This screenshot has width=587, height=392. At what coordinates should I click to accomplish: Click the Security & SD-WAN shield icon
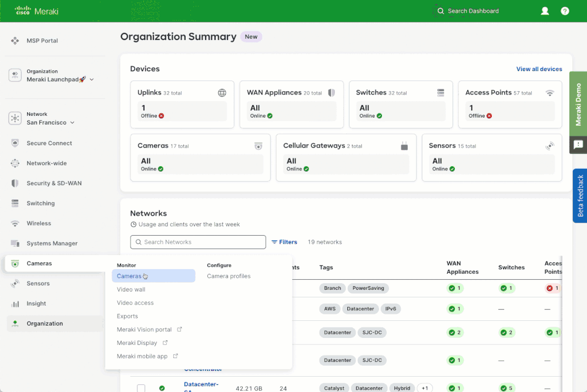[15, 183]
